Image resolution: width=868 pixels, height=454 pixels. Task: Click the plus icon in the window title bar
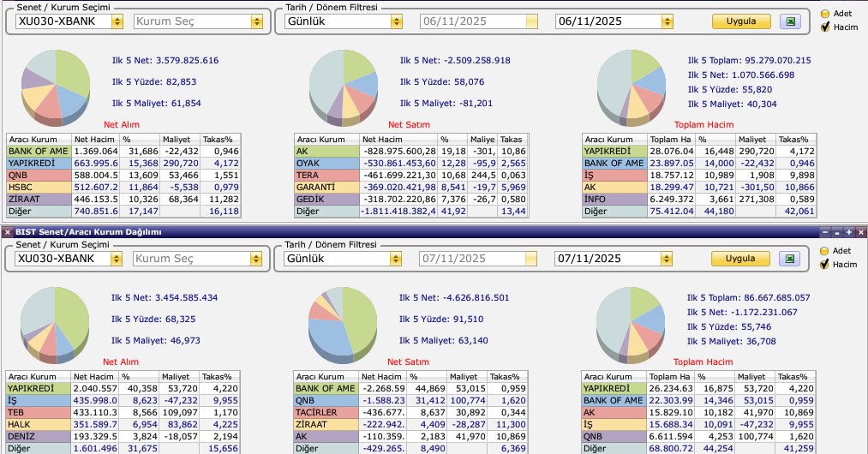click(x=848, y=232)
